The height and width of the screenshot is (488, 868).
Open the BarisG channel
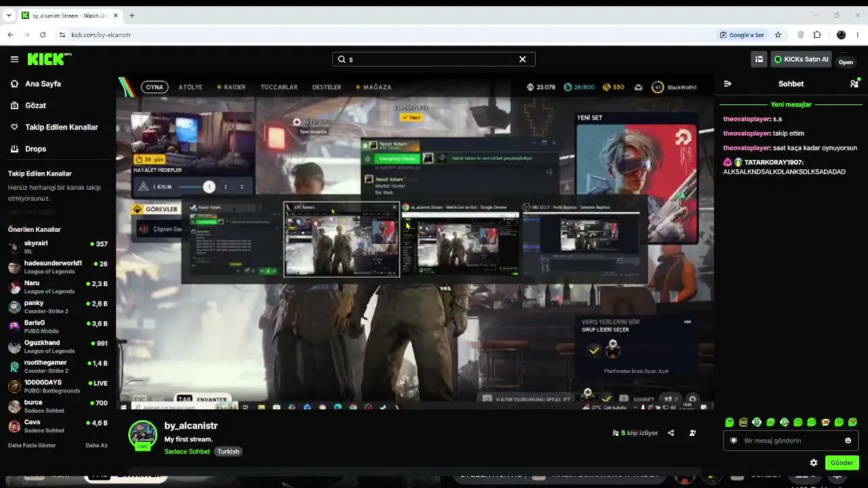pyautogui.click(x=58, y=327)
